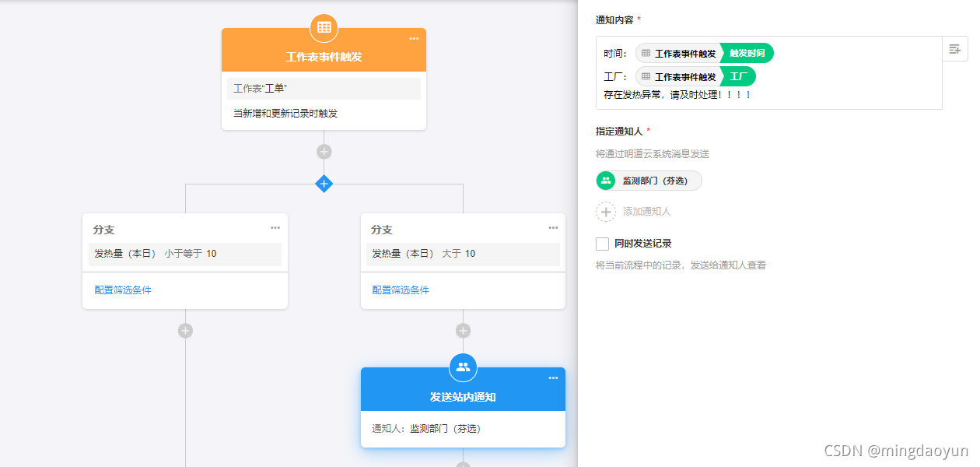Click the 通知内容 label
Screen dimensions: 980x467
tap(614, 19)
